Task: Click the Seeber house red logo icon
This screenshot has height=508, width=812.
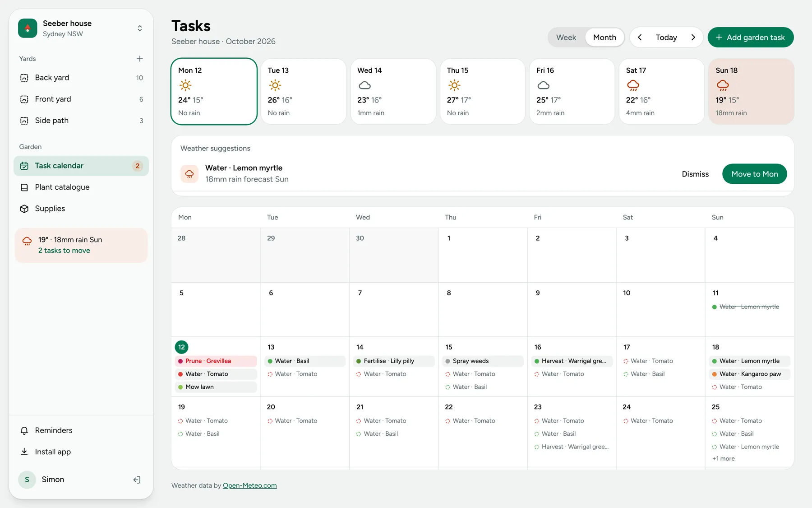Action: [x=28, y=28]
